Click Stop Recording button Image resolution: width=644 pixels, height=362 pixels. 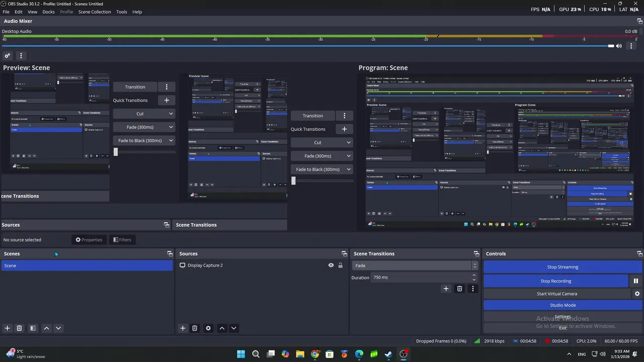(x=555, y=281)
